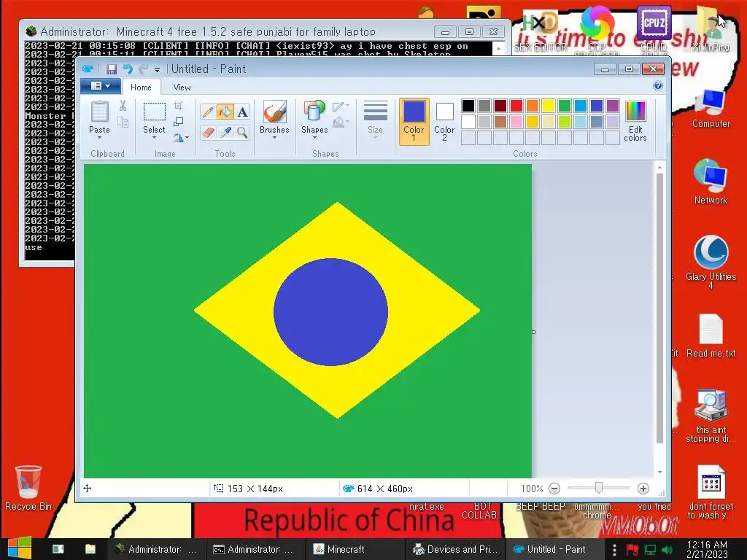Open the Paint file menu dropdown button
Screen dimensions: 747x560
[x=101, y=86]
